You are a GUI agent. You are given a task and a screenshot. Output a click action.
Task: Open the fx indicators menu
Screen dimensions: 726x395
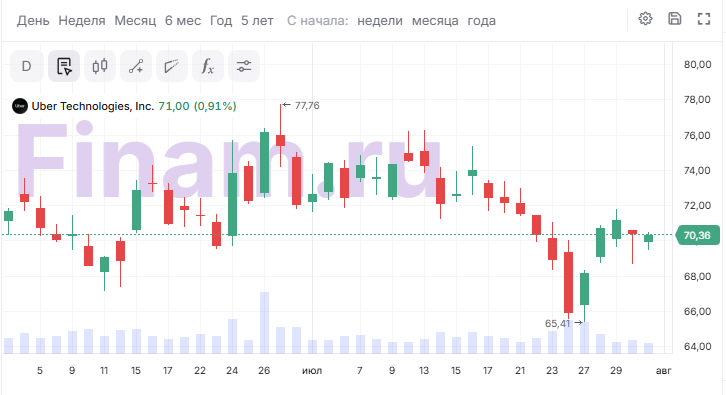click(208, 66)
